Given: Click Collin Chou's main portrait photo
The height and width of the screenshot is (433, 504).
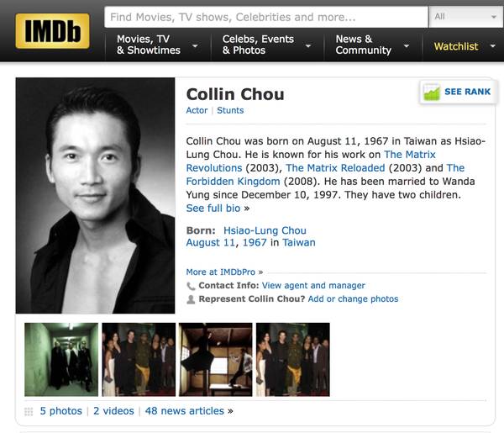Looking at the screenshot, I should (x=95, y=196).
